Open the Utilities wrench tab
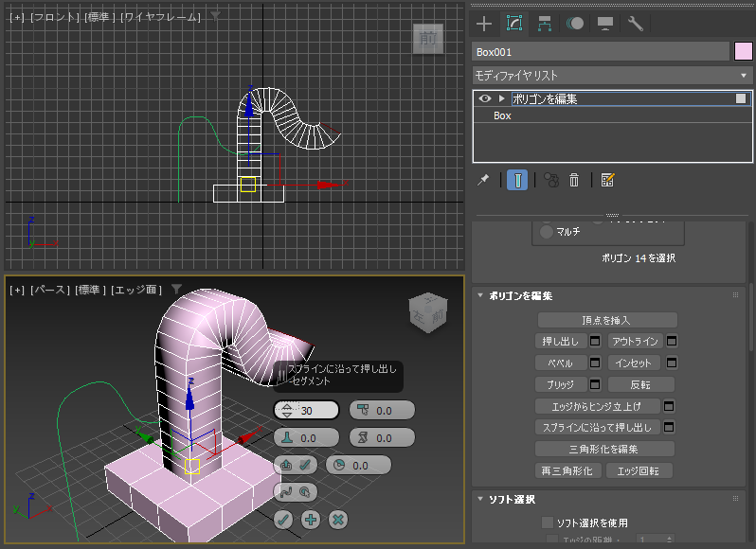Viewport: 756px width, 549px height. pyautogui.click(x=636, y=24)
